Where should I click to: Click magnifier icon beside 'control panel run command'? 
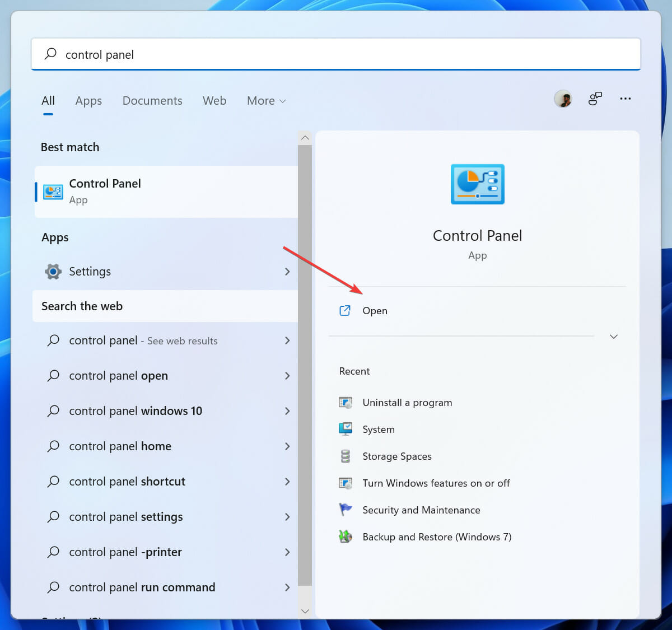coord(53,587)
